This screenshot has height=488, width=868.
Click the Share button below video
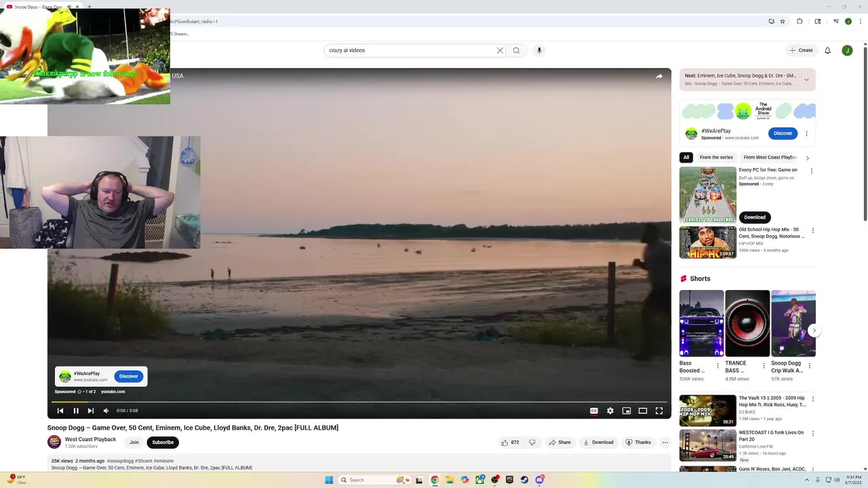click(x=560, y=443)
